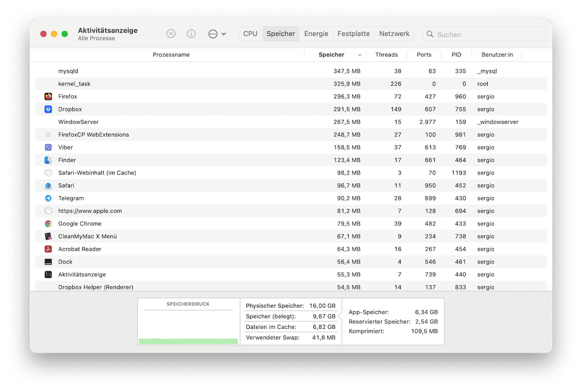
Task: Click the shield icon for Safari-Webinhalt
Action: [48, 173]
